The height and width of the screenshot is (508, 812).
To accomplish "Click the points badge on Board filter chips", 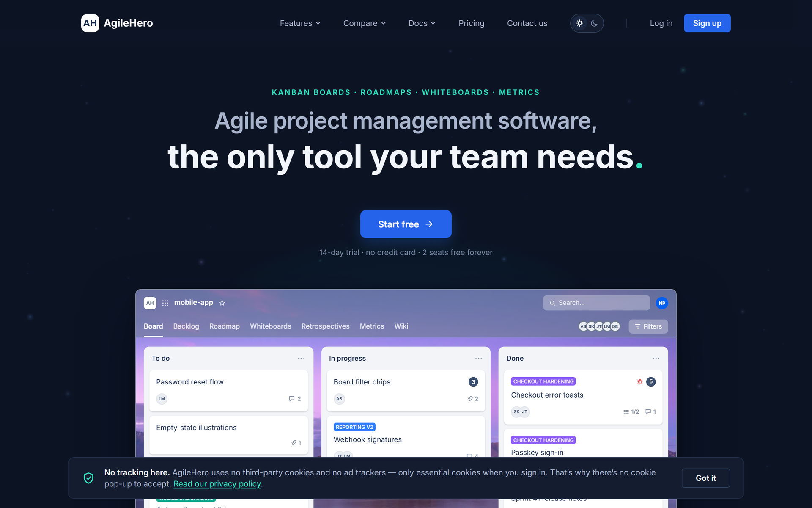I will coord(473,382).
